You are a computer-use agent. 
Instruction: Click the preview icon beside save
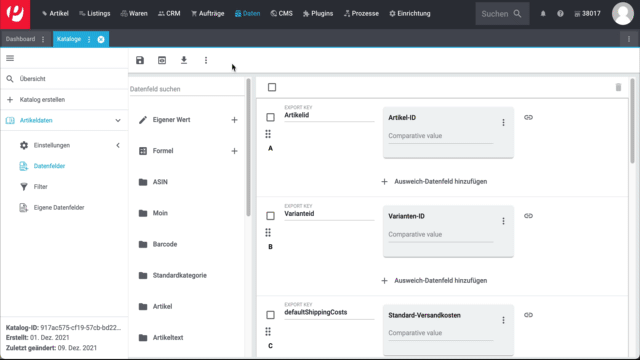[162, 60]
